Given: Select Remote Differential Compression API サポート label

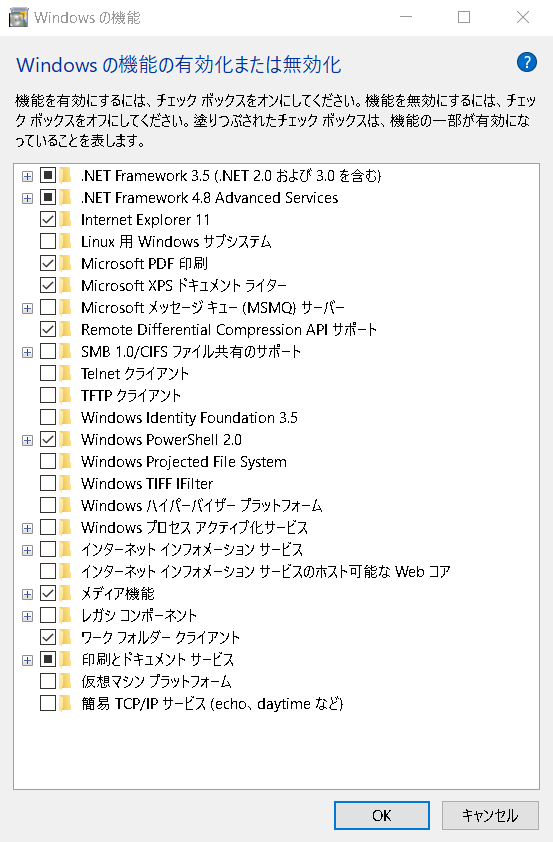Looking at the screenshot, I should (229, 330).
